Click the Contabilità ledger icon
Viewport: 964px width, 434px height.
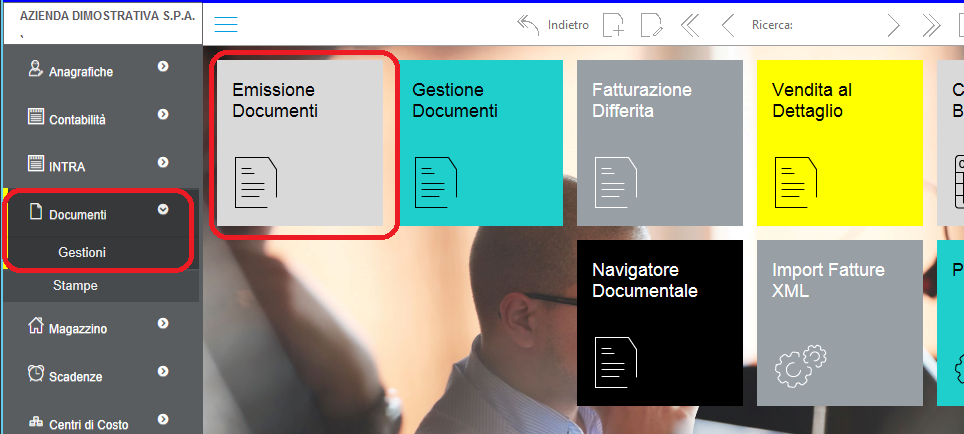point(36,116)
